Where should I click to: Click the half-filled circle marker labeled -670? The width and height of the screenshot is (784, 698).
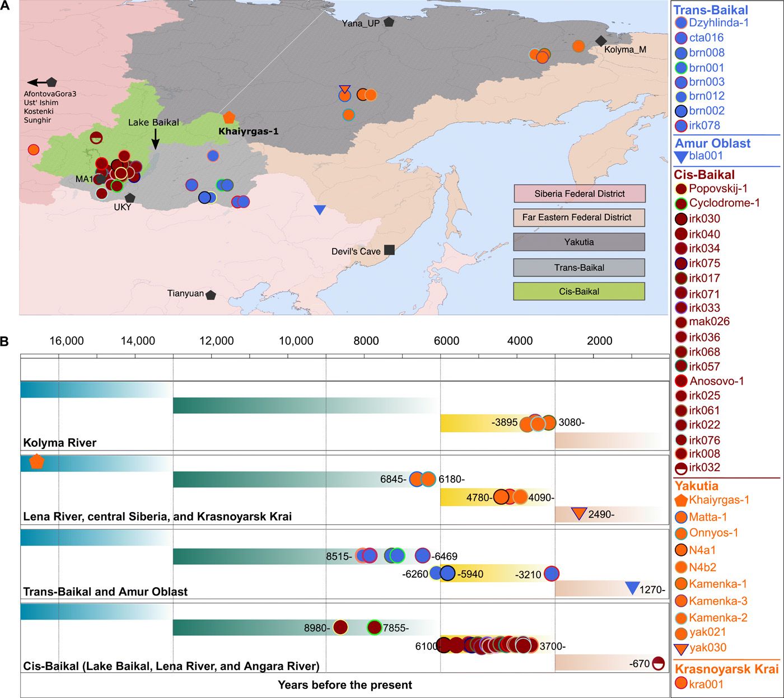[659, 663]
